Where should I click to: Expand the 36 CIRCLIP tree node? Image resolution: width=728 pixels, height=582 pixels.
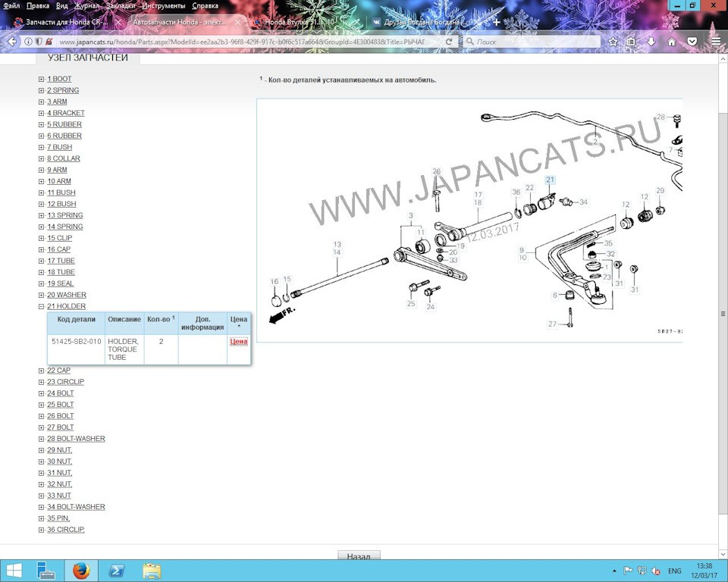41,530
